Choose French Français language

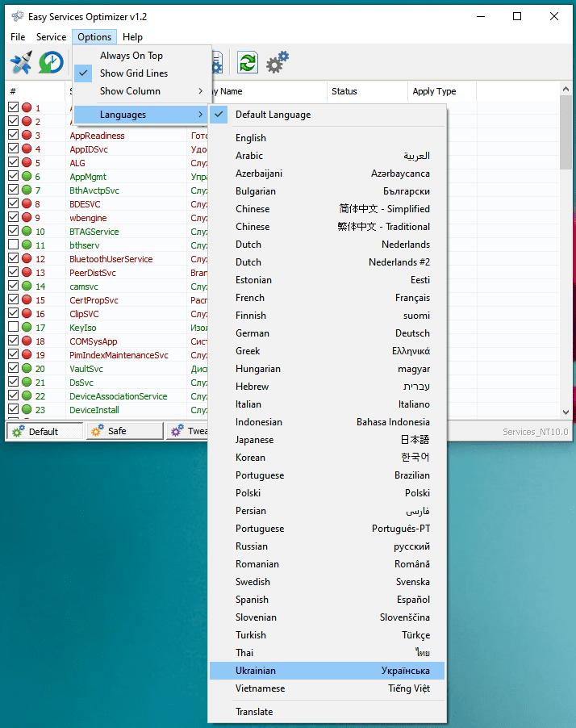(327, 298)
